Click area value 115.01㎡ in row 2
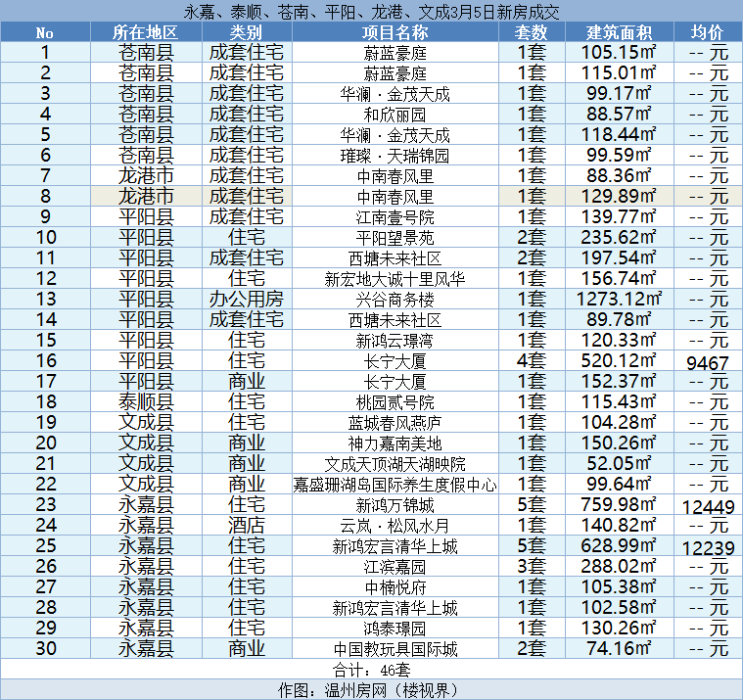The width and height of the screenshot is (743, 700). [619, 73]
